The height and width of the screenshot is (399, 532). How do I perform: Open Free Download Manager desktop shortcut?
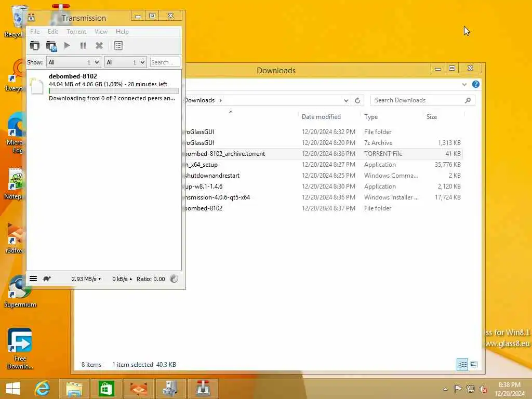20,349
